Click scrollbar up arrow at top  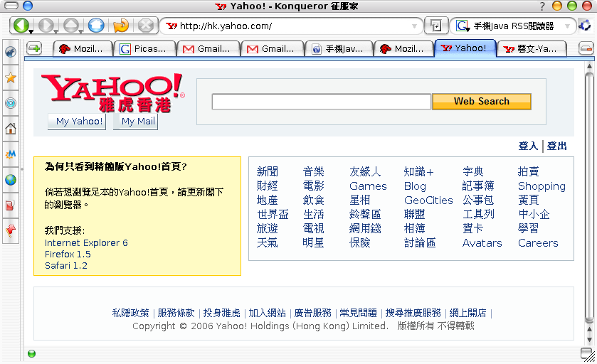[589, 66]
